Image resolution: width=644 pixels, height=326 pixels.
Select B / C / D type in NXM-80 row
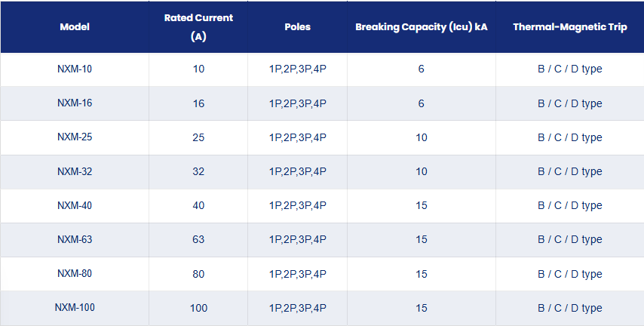click(x=570, y=274)
